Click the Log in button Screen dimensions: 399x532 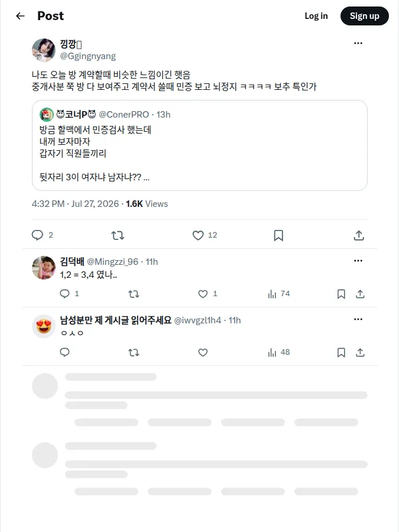[x=316, y=16]
